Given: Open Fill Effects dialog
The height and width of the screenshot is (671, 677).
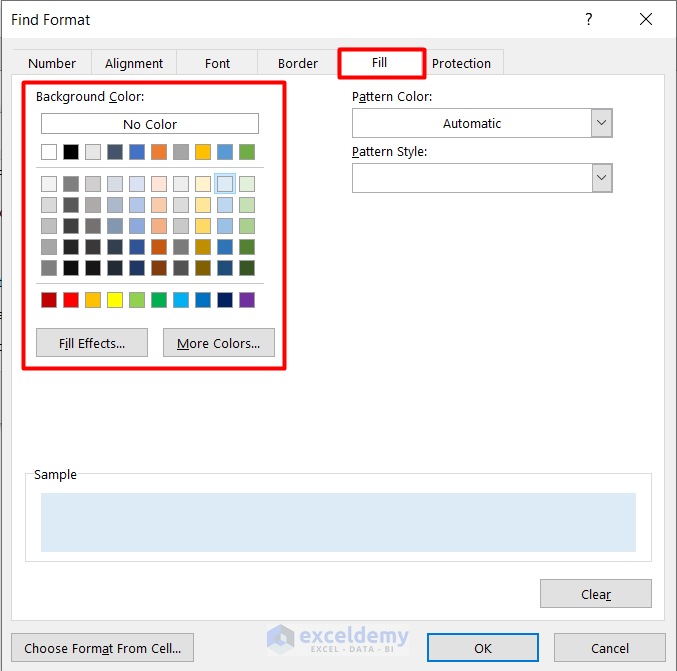Looking at the screenshot, I should coord(92,343).
